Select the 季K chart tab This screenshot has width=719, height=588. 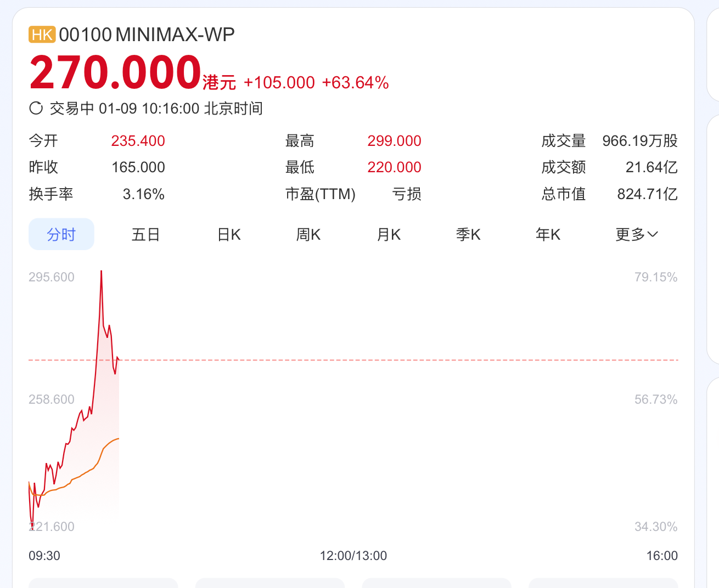[x=468, y=235]
